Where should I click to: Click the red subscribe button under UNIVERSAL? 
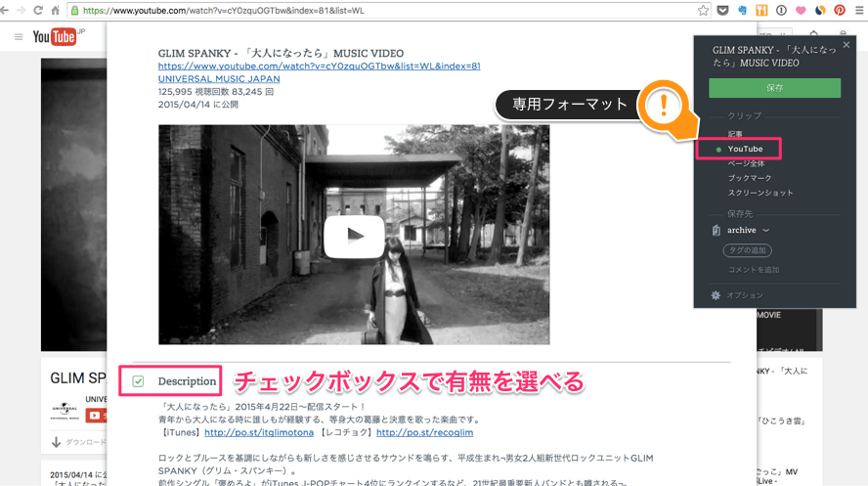[95, 416]
